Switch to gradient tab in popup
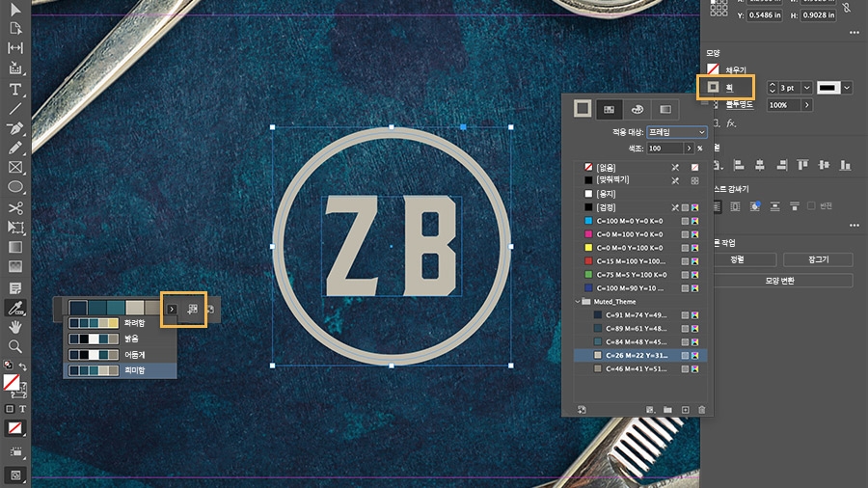This screenshot has width=868, height=488. point(665,109)
